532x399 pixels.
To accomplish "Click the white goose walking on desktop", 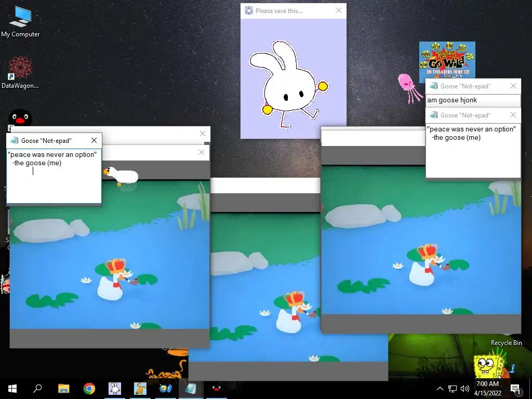I will click(x=121, y=177).
